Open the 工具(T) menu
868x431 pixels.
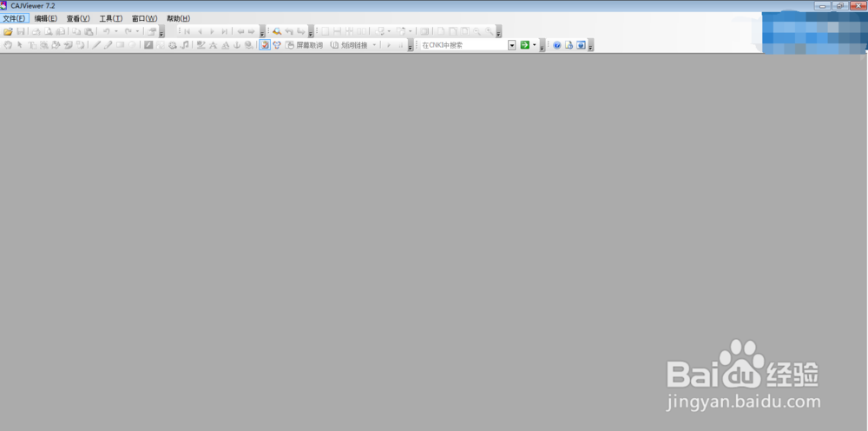[x=111, y=18]
